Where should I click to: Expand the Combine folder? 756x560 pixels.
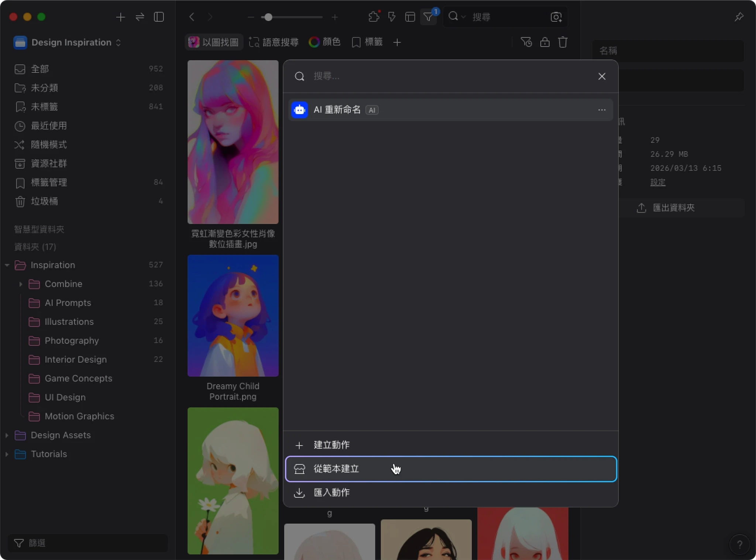pos(21,284)
